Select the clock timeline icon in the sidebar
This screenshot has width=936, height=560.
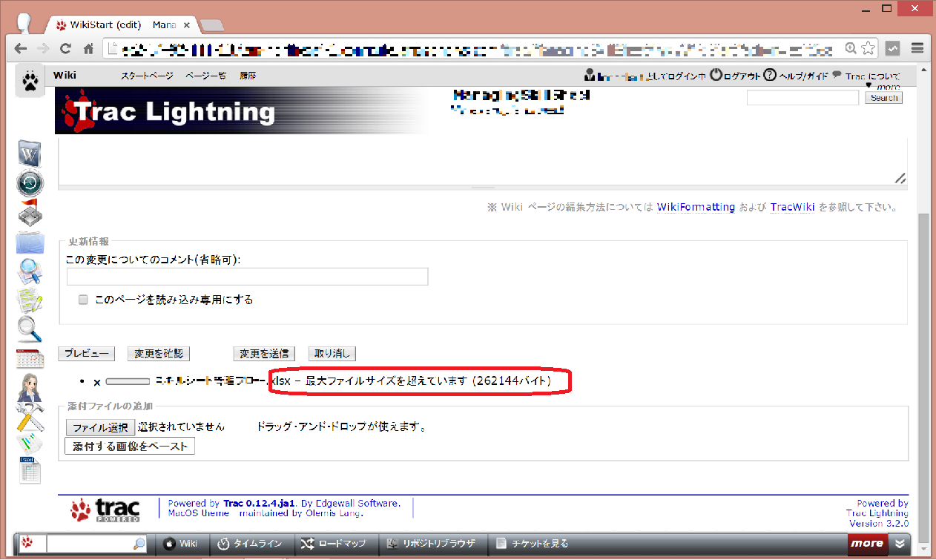click(x=30, y=183)
